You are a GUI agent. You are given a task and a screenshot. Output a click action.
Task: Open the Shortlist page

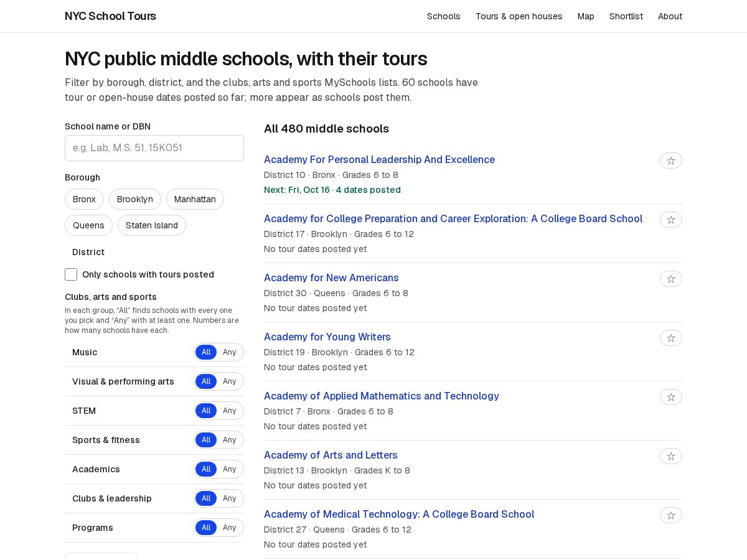click(x=626, y=16)
